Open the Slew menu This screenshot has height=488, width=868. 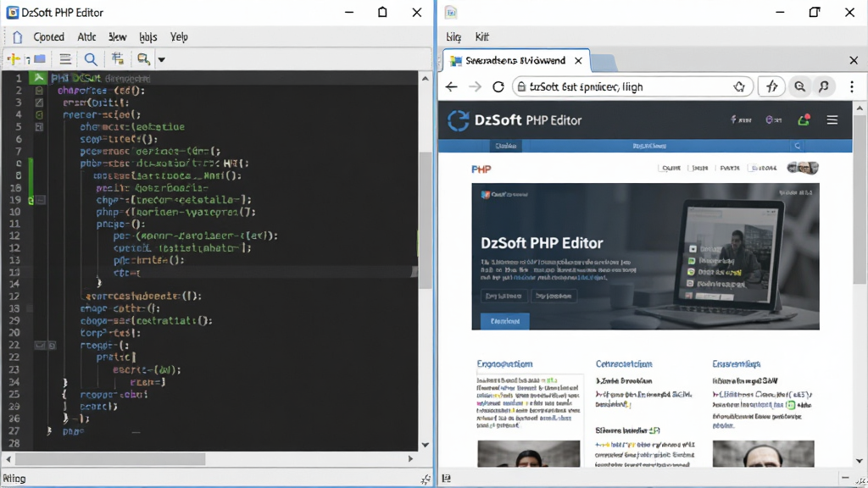[x=117, y=37]
